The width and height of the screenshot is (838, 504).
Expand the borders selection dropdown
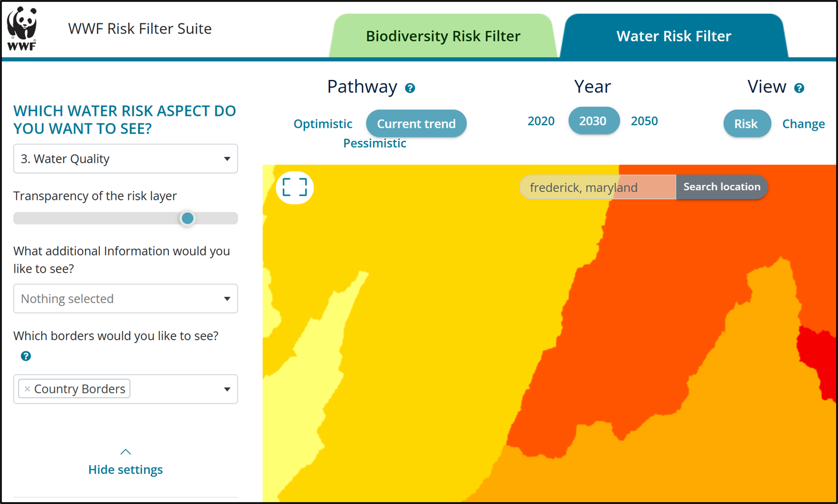(x=227, y=389)
